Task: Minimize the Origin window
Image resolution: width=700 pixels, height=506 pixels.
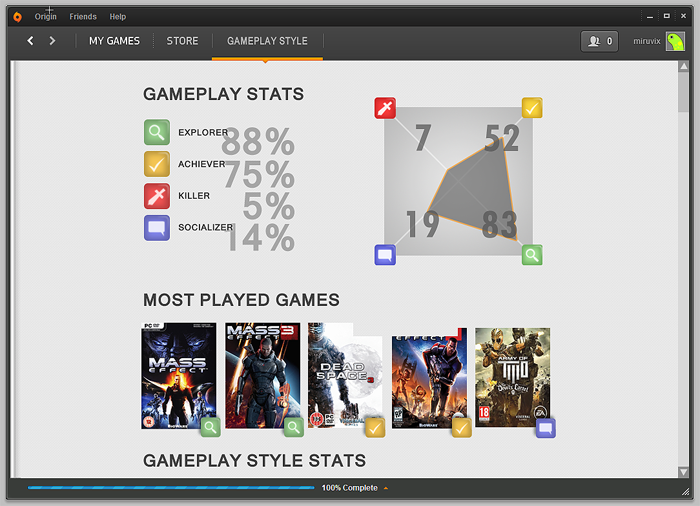Action: pos(650,17)
